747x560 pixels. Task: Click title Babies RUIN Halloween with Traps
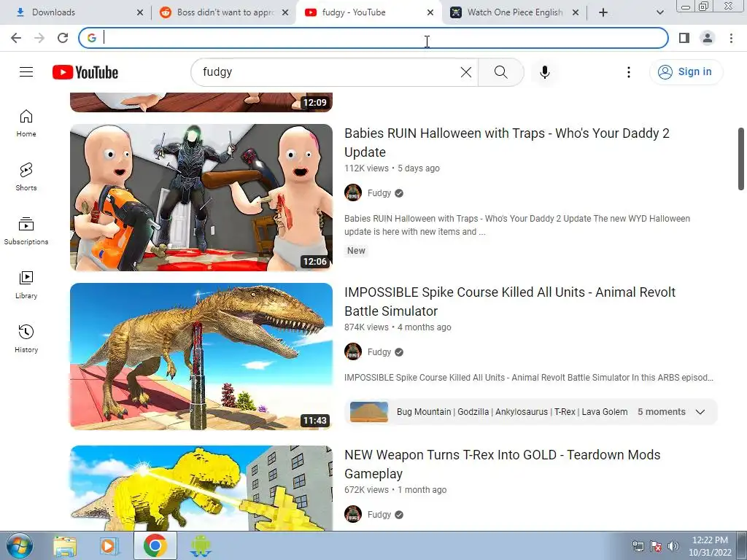point(507,142)
